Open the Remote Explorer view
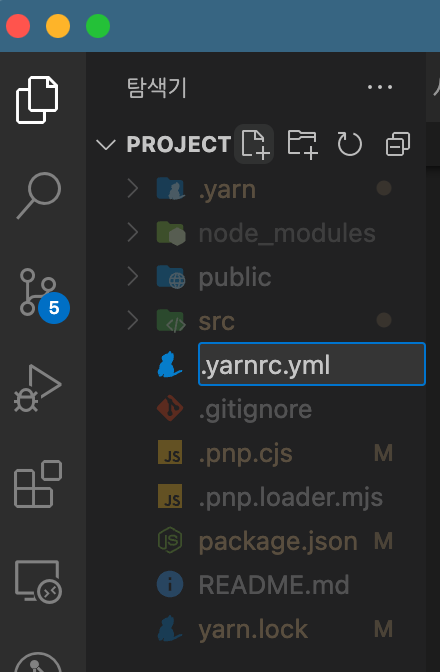Viewport: 440px width, 672px height. pos(39,581)
